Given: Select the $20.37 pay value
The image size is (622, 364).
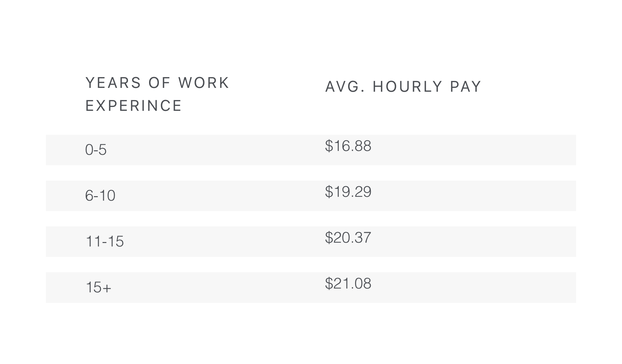Looking at the screenshot, I should click(x=348, y=238).
